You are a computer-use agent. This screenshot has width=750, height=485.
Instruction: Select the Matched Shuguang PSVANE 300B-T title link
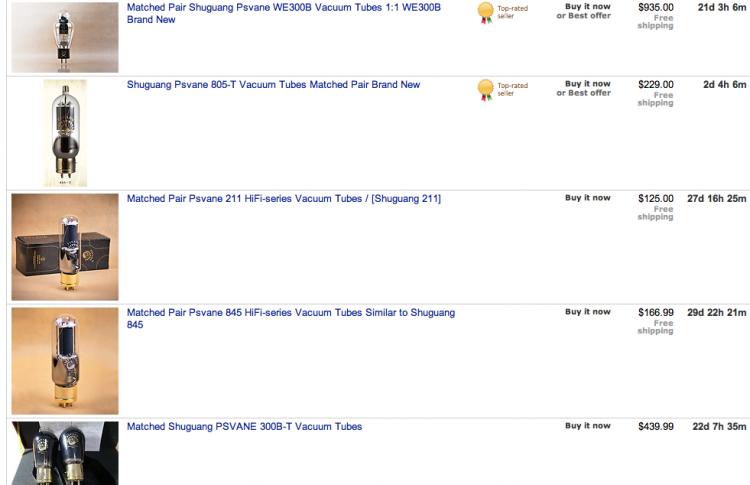pos(244,427)
